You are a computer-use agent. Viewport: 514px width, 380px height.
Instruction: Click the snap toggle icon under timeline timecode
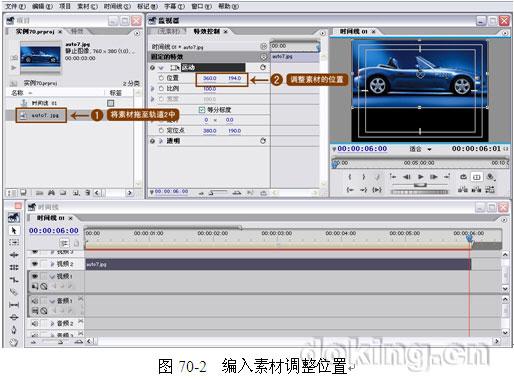[64, 243]
